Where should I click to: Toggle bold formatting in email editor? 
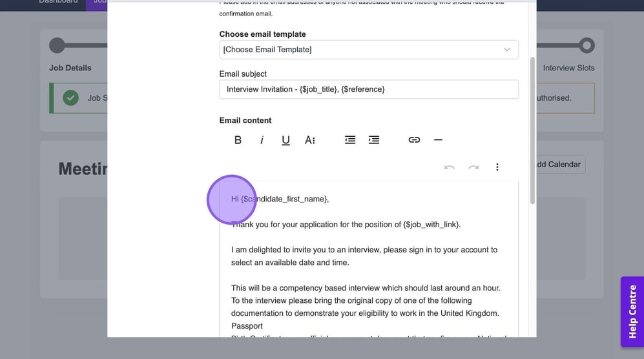238,140
